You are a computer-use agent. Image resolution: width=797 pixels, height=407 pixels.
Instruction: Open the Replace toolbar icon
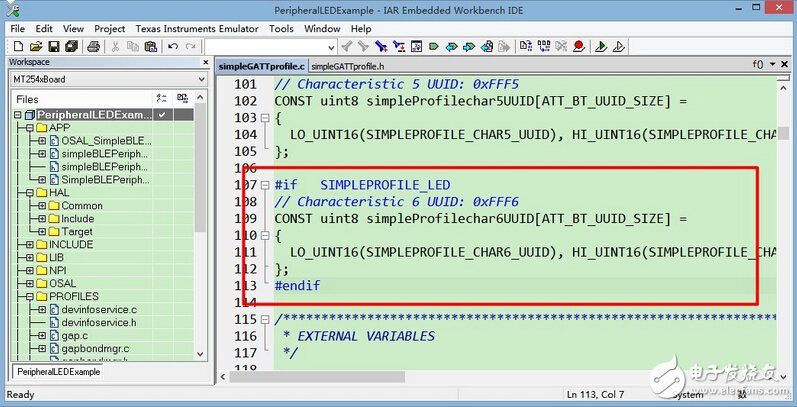click(399, 47)
